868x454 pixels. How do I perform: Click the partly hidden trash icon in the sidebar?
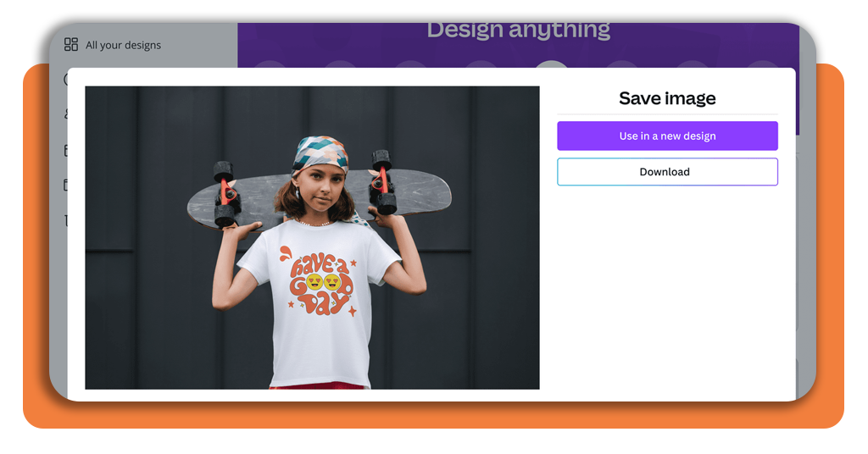click(66, 220)
